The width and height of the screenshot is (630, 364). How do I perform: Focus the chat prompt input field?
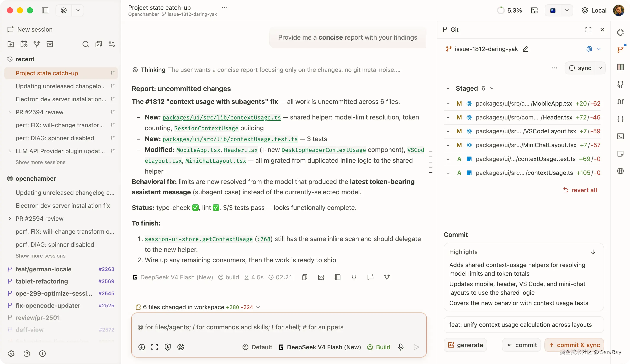pyautogui.click(x=279, y=327)
